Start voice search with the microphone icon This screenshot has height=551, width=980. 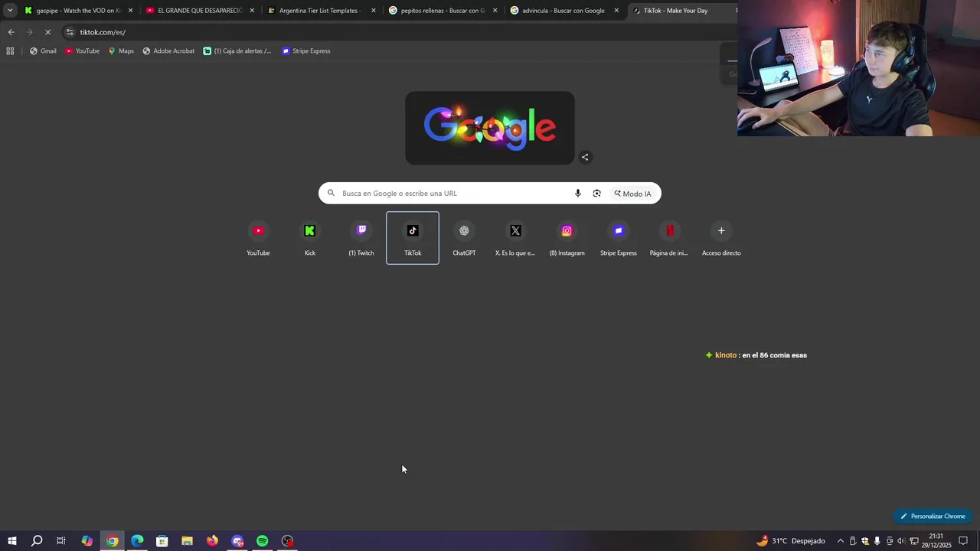point(578,194)
